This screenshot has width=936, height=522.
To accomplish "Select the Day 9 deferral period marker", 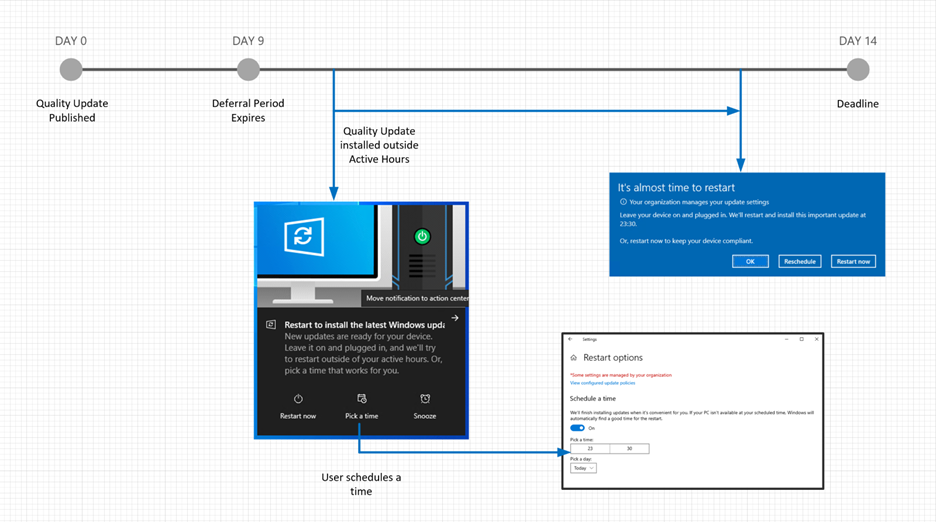I will click(x=248, y=69).
